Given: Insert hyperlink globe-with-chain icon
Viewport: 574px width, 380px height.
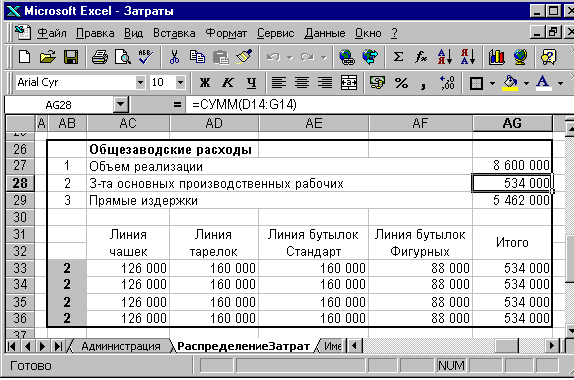Looking at the screenshot, I should [347, 57].
